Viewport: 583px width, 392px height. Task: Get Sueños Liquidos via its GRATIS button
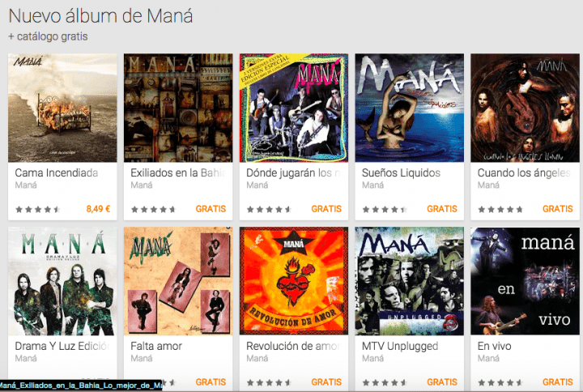(x=442, y=209)
